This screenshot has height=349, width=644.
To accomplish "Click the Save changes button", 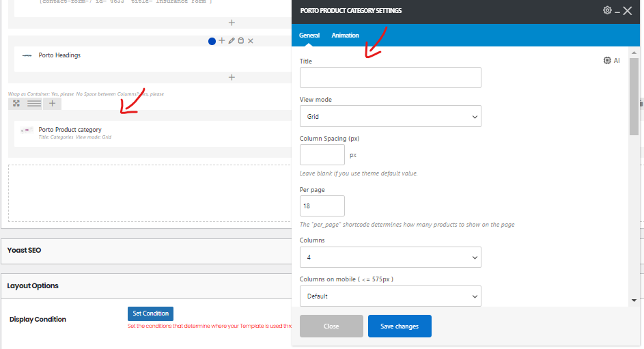I will click(400, 326).
